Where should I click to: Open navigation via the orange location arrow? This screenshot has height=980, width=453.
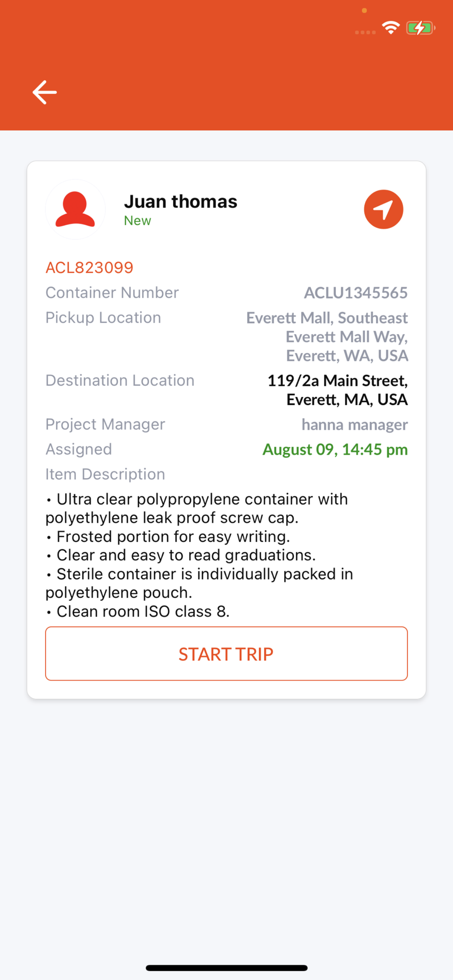[383, 209]
